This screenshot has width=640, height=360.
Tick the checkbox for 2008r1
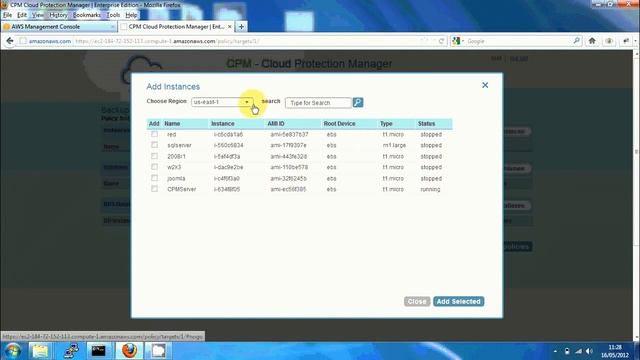coord(154,156)
